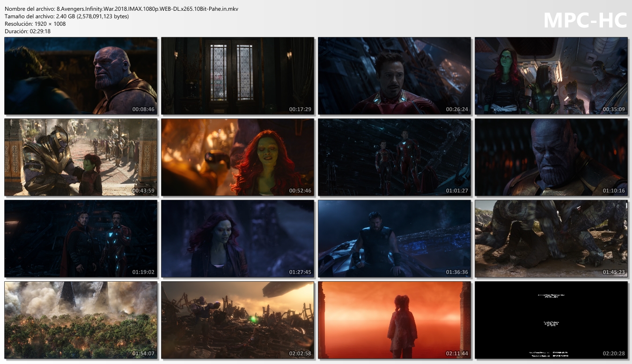Click the thumbnail timestamped 01:54:07
Image resolution: width=632 pixels, height=364 pixels.
(81, 320)
